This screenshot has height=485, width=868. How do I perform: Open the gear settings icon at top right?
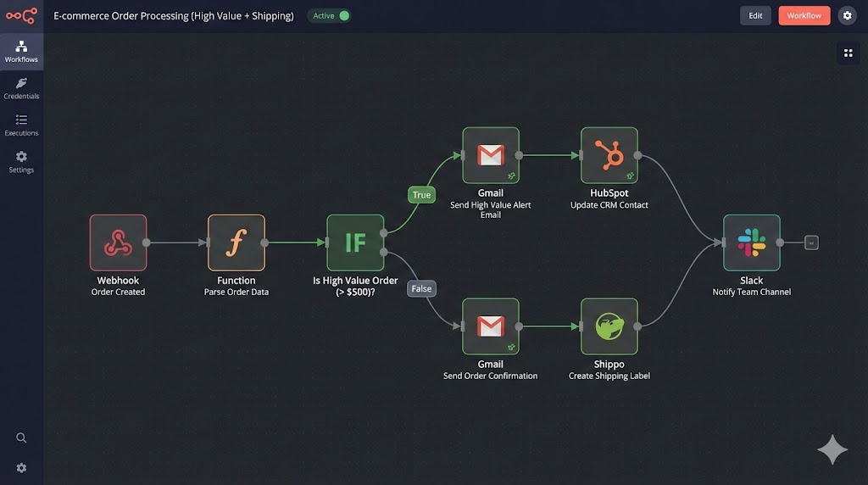pos(847,15)
